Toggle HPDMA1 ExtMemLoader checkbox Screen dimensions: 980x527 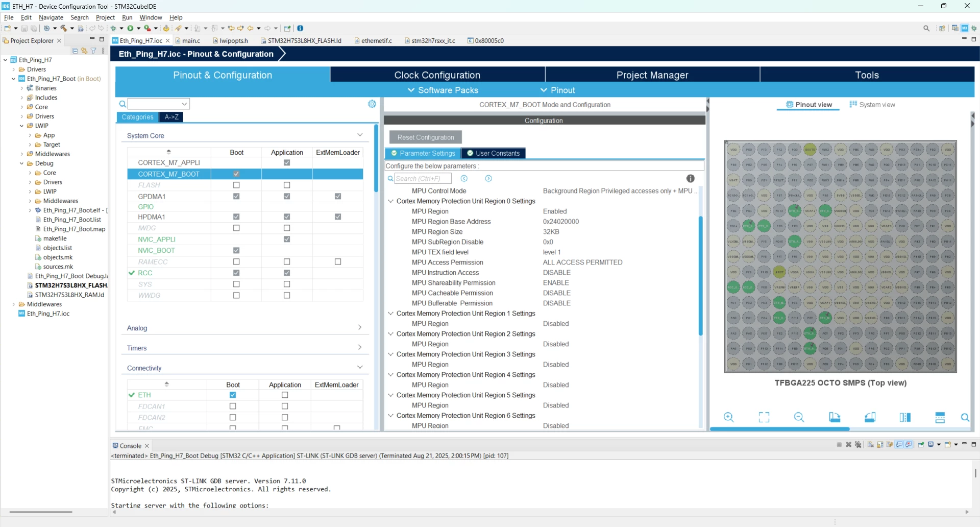pyautogui.click(x=338, y=217)
